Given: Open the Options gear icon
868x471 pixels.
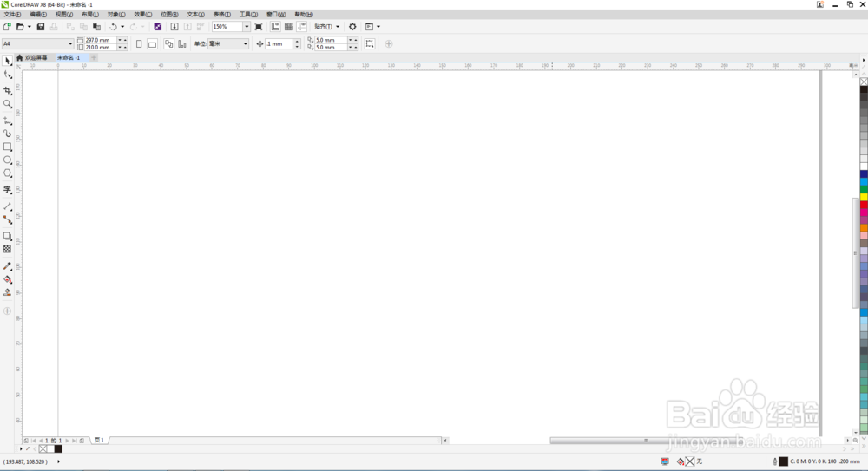Looking at the screenshot, I should click(352, 27).
